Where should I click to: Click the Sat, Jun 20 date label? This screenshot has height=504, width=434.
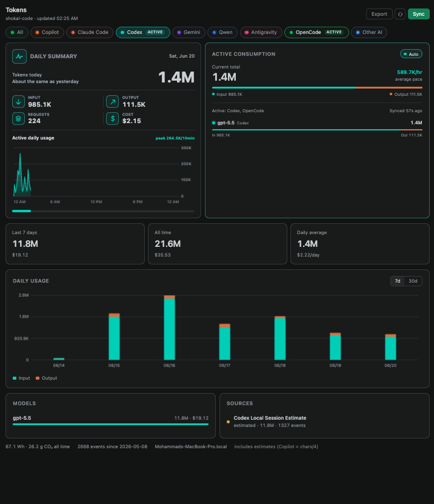click(x=182, y=56)
